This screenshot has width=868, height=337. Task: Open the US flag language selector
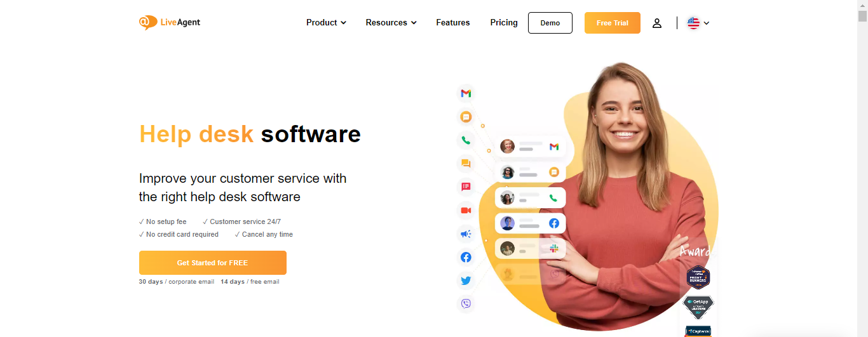point(698,23)
